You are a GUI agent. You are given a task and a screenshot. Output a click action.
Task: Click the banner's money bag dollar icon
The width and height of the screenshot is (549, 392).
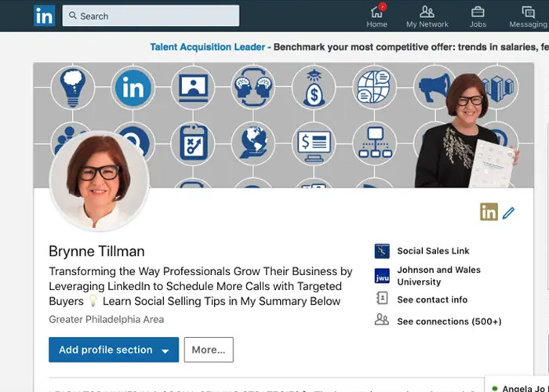point(314,88)
